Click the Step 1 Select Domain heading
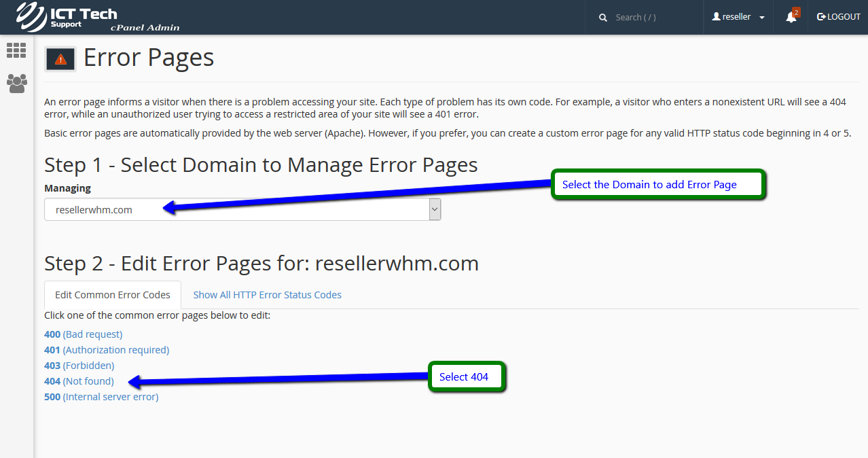 (x=261, y=165)
